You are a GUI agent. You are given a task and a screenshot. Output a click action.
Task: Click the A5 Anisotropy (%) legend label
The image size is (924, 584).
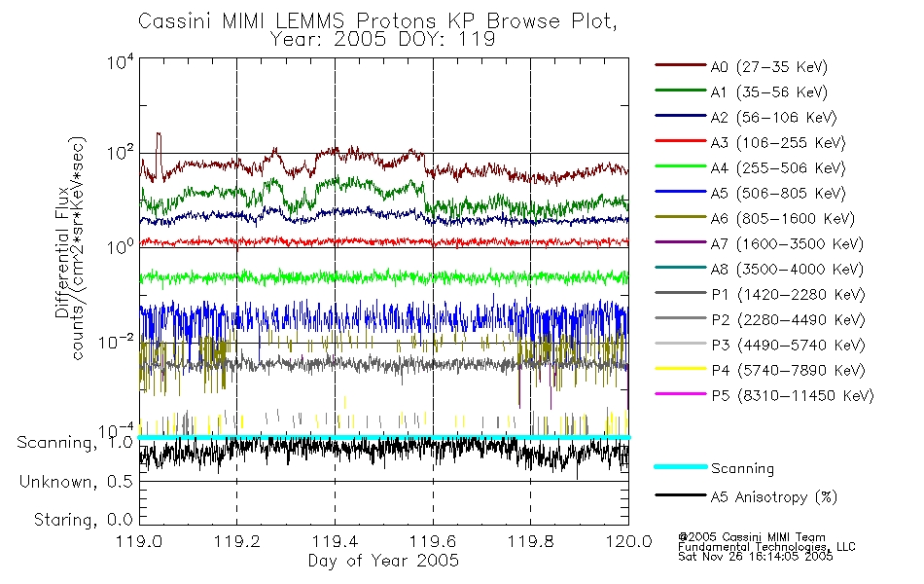click(x=774, y=497)
